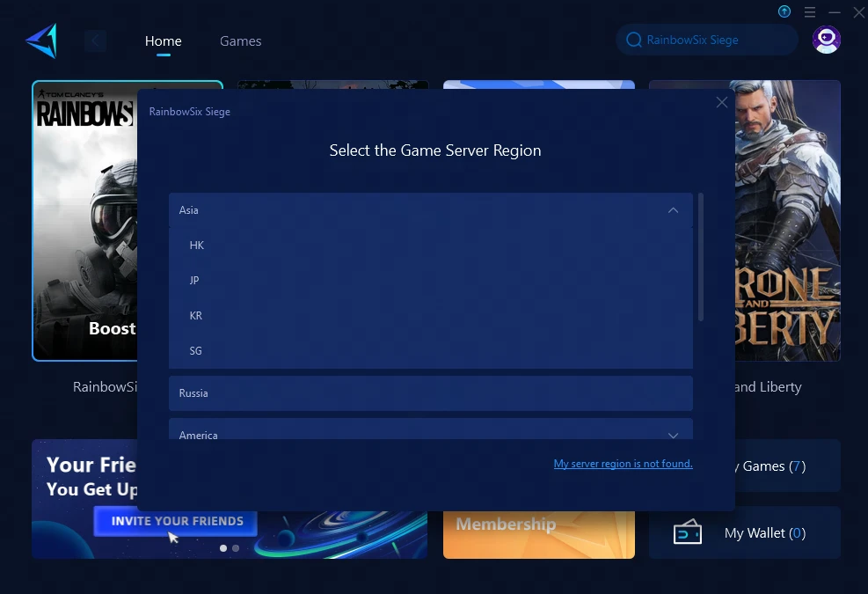Close the server region dialog
Viewport: 868px width, 594px height.
tap(721, 102)
